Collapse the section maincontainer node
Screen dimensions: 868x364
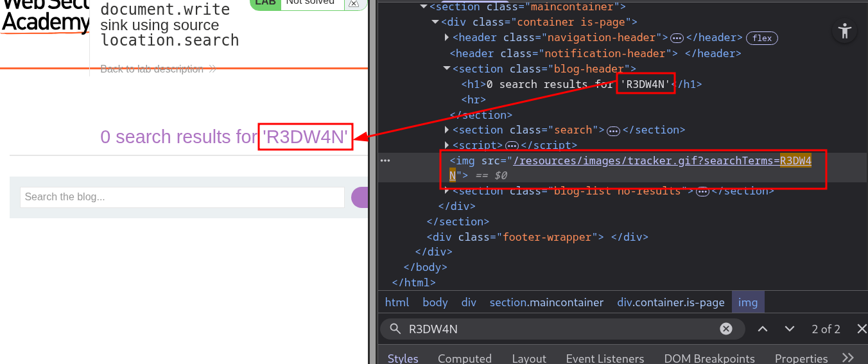(424, 7)
